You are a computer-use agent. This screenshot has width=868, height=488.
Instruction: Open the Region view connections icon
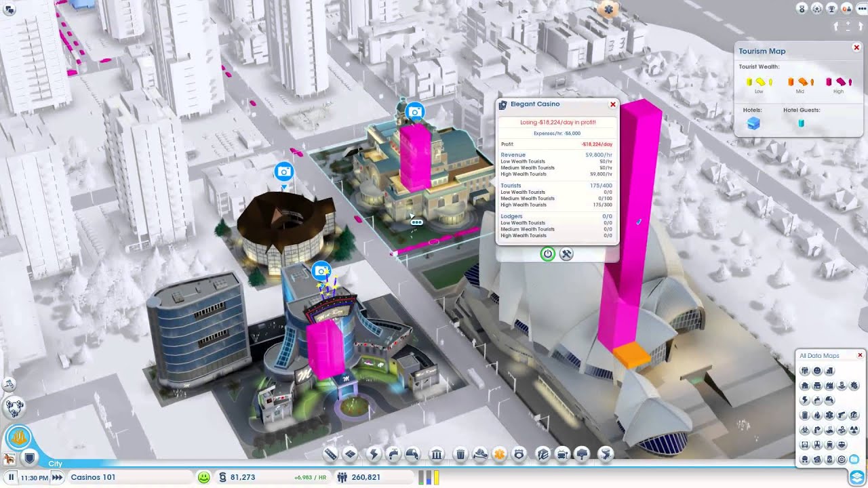pyautogui.click(x=14, y=407)
